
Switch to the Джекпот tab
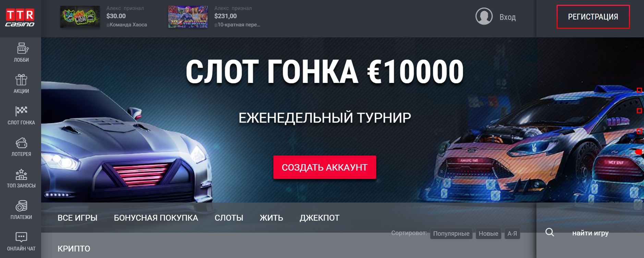pyautogui.click(x=319, y=218)
